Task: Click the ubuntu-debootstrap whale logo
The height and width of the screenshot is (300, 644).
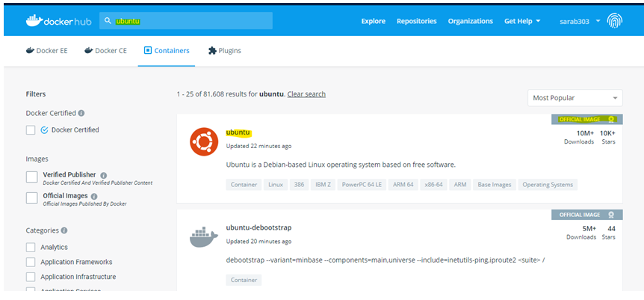Action: coord(204,237)
